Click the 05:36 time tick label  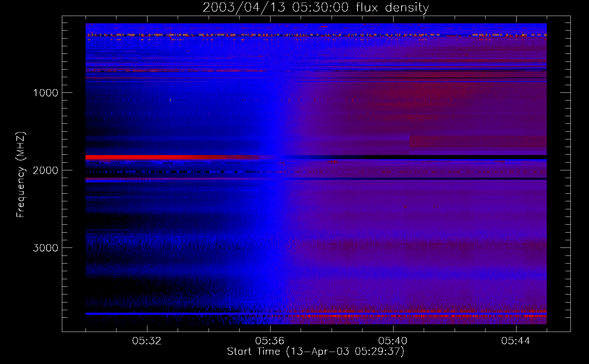pos(270,341)
